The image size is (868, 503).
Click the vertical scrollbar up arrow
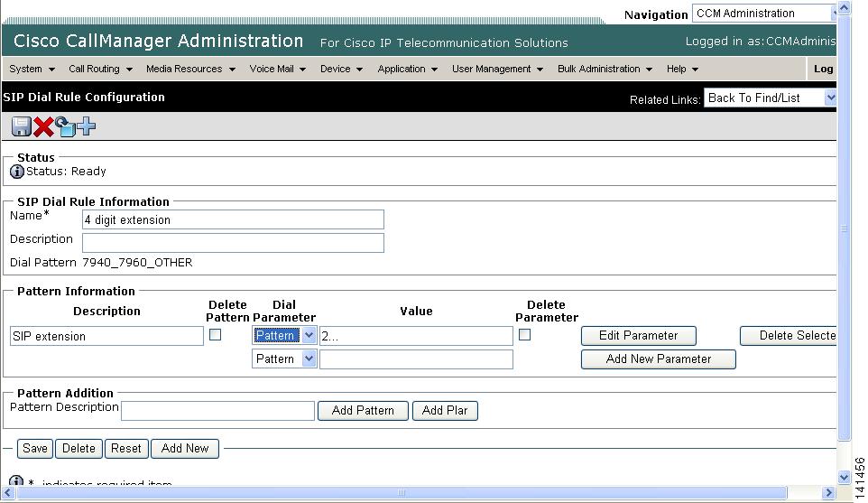coord(844,8)
